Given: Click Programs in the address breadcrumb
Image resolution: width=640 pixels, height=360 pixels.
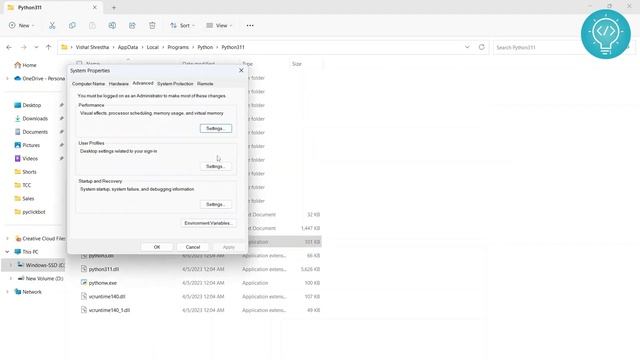Looking at the screenshot, I should pos(178,47).
